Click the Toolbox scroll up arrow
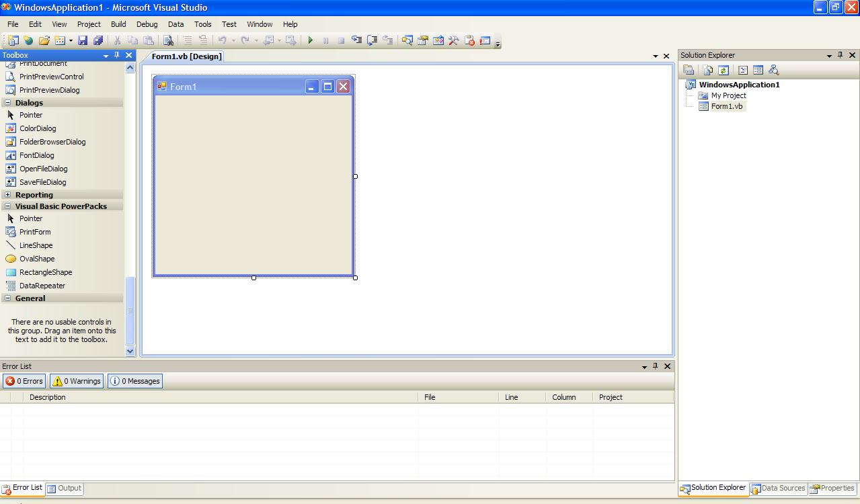 click(x=130, y=67)
